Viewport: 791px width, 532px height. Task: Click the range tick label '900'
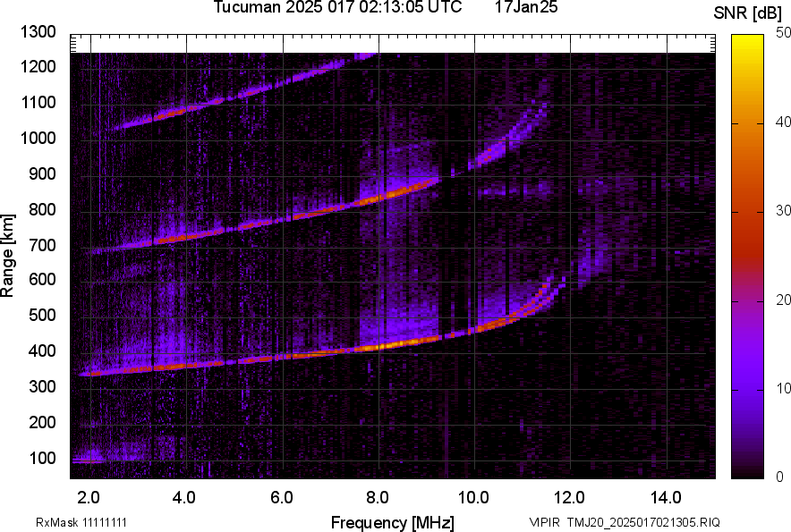coord(42,174)
